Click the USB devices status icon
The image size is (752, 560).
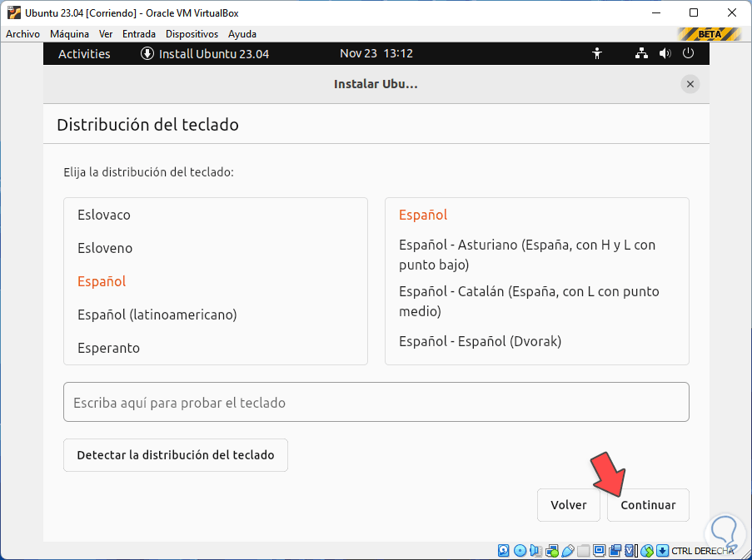(x=568, y=550)
